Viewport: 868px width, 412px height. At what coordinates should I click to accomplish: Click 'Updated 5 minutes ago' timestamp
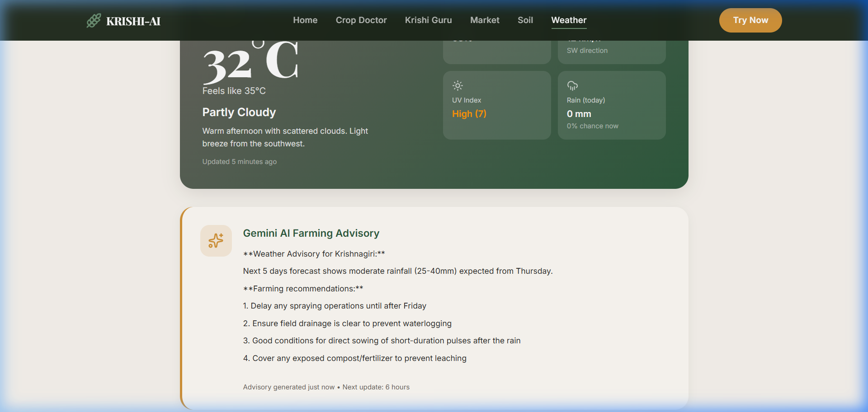click(240, 162)
